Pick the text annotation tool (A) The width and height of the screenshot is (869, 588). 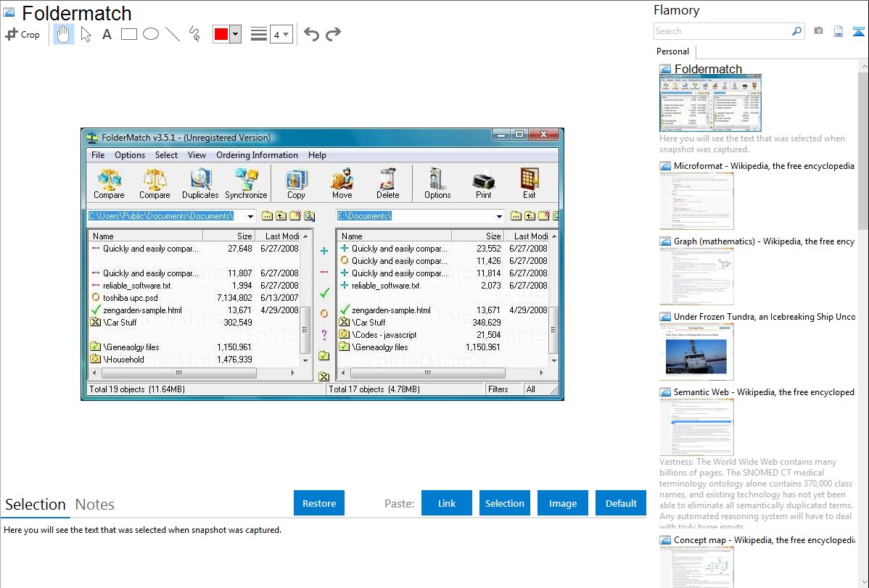[x=107, y=34]
